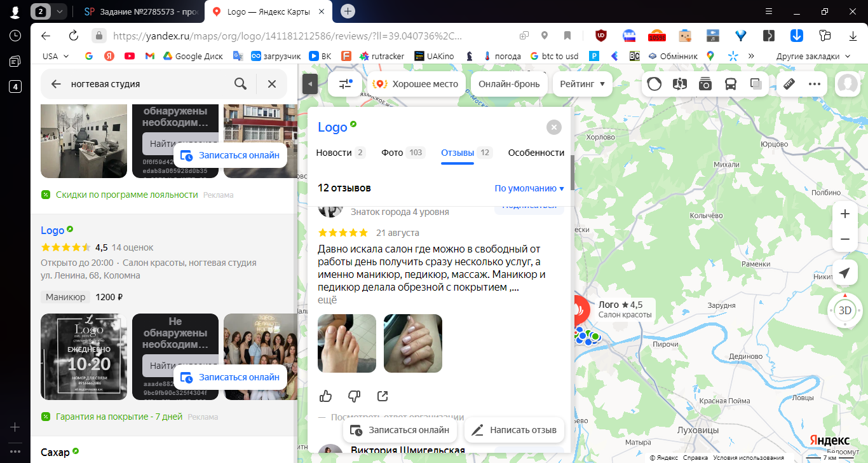The image size is (868, 463).
Task: Click Написать отзыв button
Action: pos(515,430)
